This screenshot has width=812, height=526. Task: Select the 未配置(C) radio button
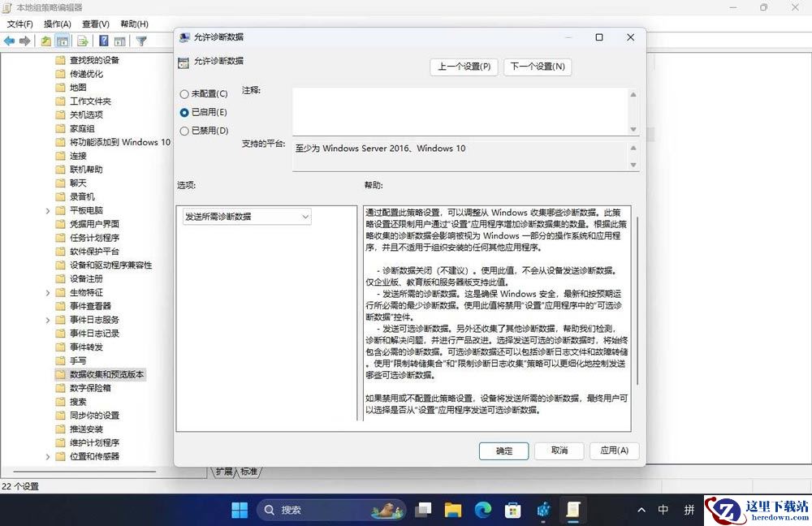[x=184, y=94]
